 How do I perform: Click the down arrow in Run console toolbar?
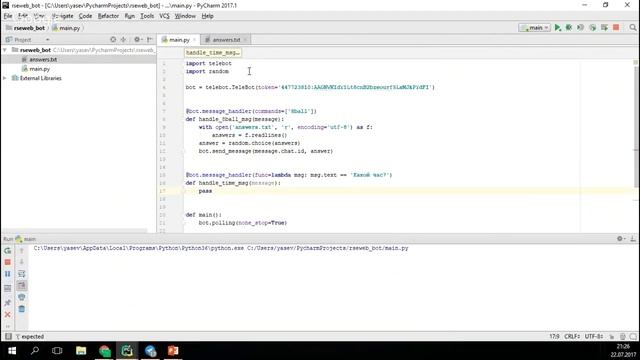(22, 262)
